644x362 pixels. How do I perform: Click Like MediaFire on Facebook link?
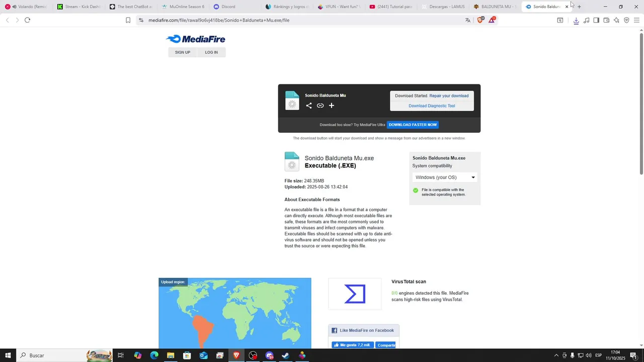[x=367, y=330]
